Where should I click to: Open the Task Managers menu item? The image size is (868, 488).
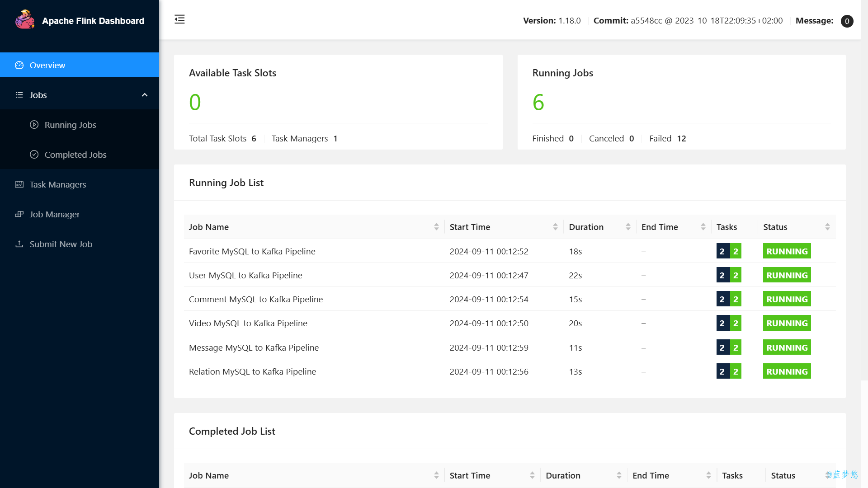point(80,184)
